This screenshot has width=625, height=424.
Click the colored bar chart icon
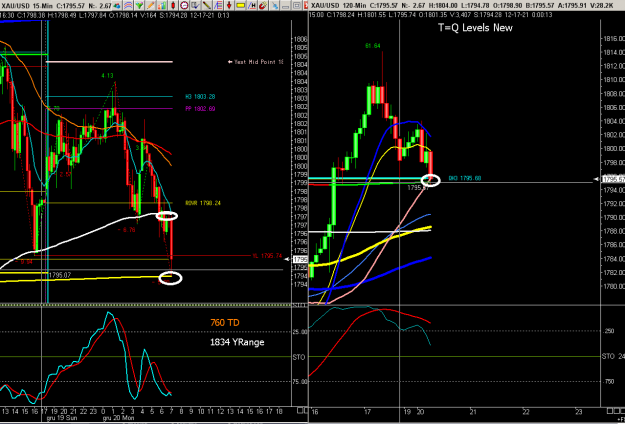pos(162,6)
